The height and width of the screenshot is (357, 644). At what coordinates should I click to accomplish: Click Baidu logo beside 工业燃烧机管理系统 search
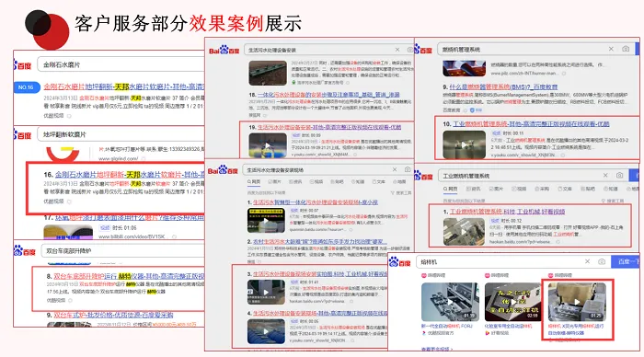coord(423,177)
